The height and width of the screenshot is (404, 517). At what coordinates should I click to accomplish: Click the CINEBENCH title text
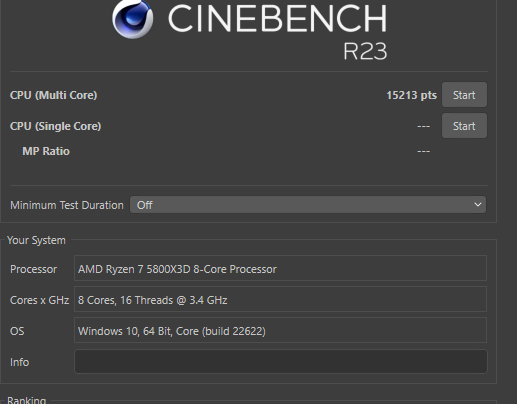tap(277, 19)
